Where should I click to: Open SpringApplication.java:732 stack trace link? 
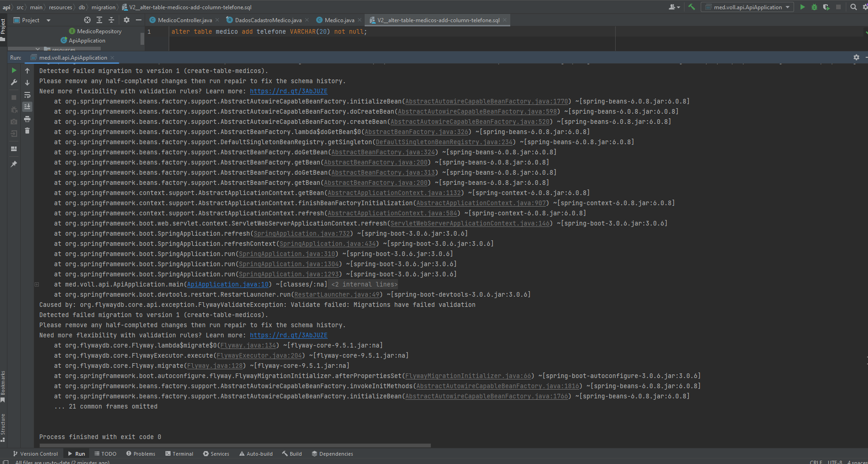coord(301,234)
